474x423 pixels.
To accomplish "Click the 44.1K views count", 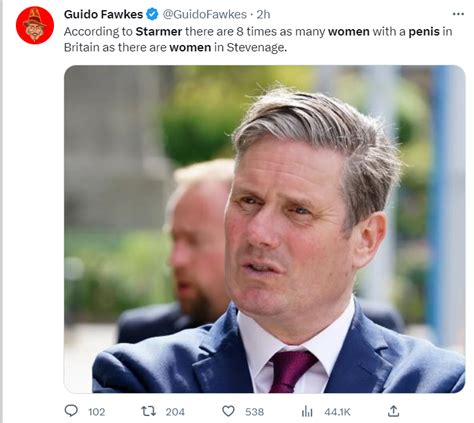I will (337, 412).
